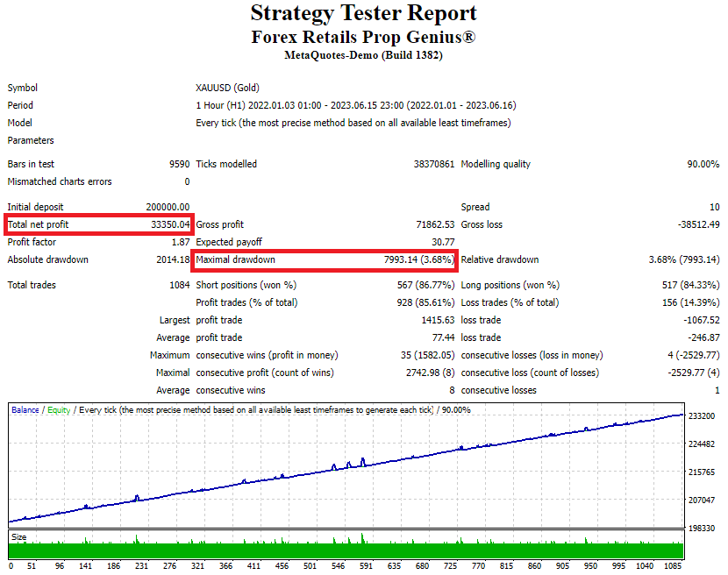Click Modelling quality value 90.00%

[x=703, y=164]
